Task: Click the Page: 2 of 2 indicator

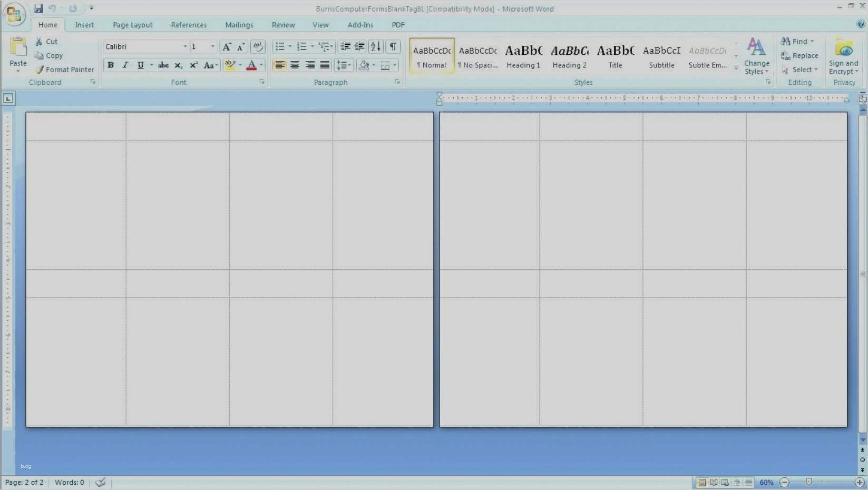Action: click(x=24, y=482)
